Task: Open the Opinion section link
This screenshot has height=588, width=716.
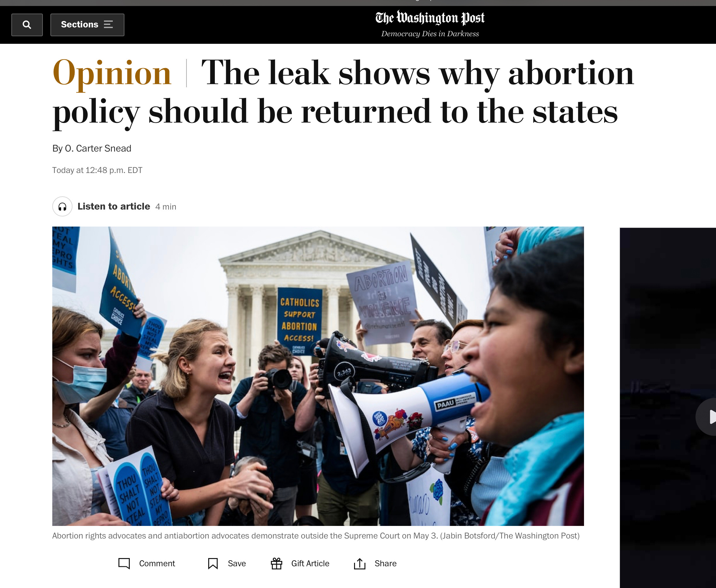Action: [x=112, y=73]
